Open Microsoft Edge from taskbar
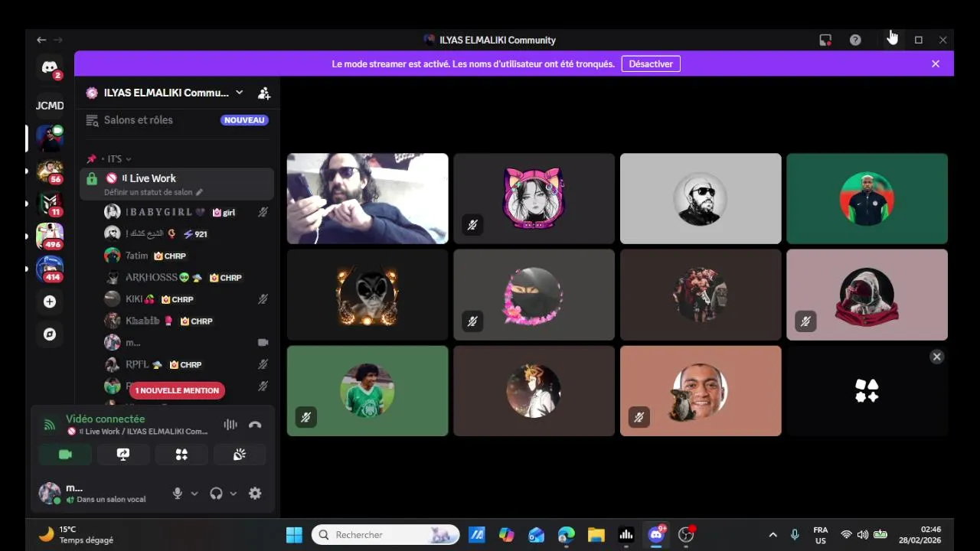Image resolution: width=980 pixels, height=551 pixels. [567, 535]
